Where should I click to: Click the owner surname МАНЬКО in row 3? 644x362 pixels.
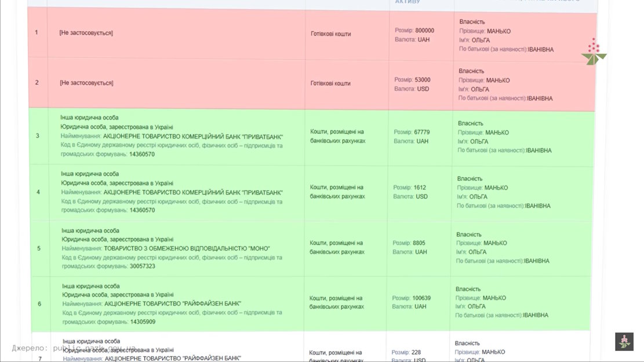(x=497, y=133)
